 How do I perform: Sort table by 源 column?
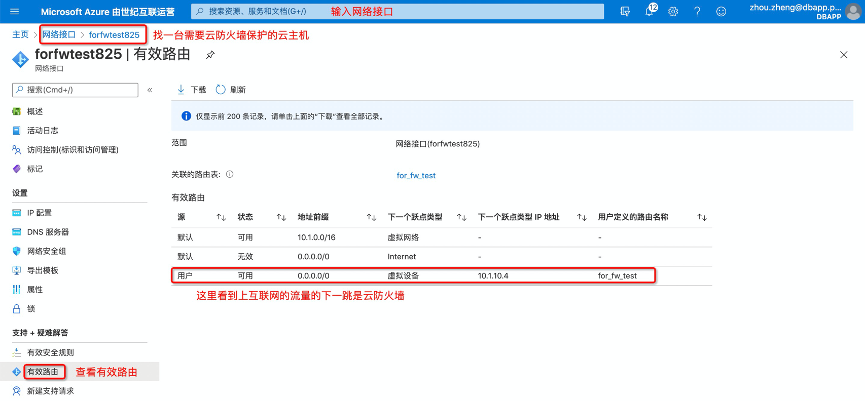click(220, 216)
